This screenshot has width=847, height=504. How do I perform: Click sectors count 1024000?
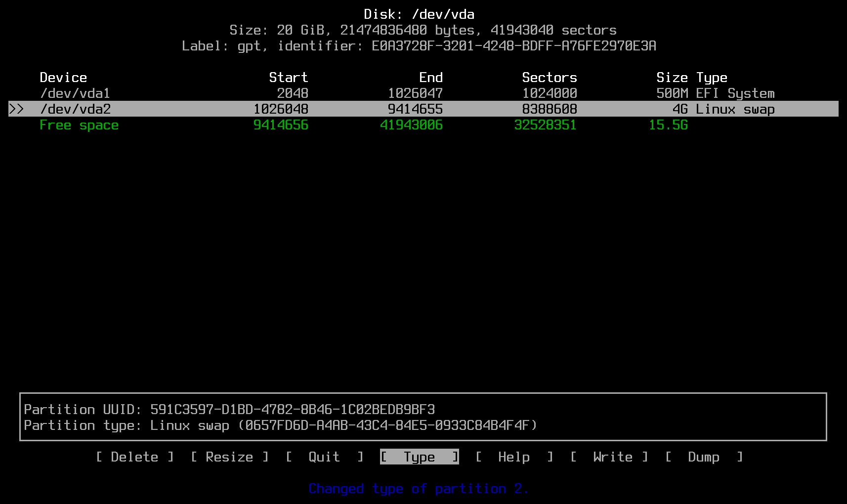tap(550, 93)
